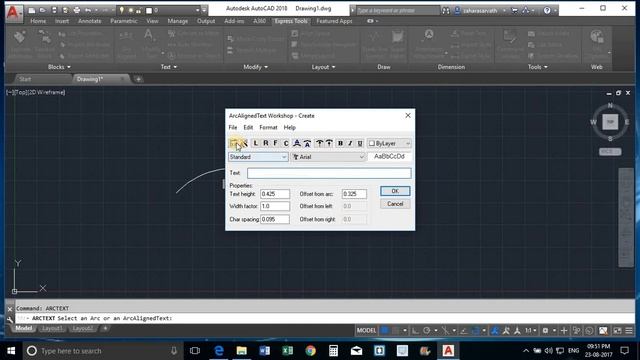Click the Text height field

pos(275,194)
